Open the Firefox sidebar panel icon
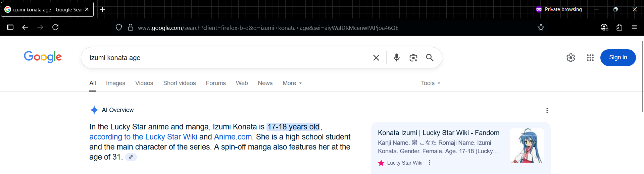The height and width of the screenshot is (174, 644). pos(10,27)
